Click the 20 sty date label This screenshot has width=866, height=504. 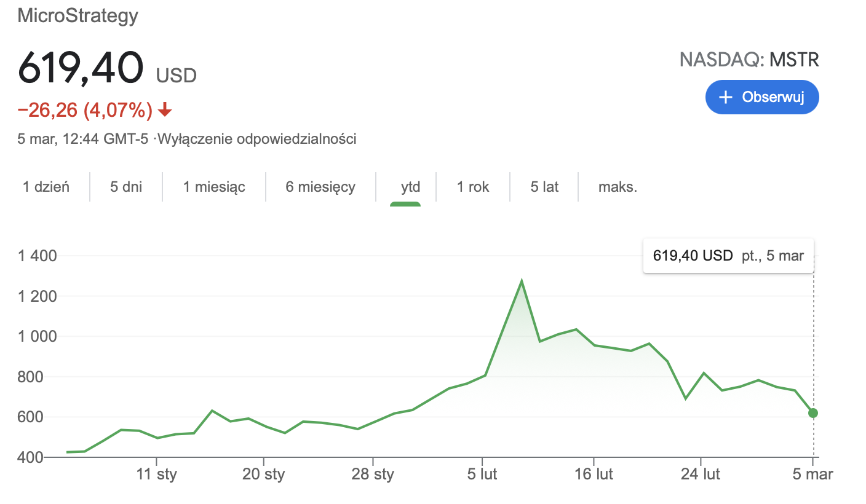coord(263,474)
